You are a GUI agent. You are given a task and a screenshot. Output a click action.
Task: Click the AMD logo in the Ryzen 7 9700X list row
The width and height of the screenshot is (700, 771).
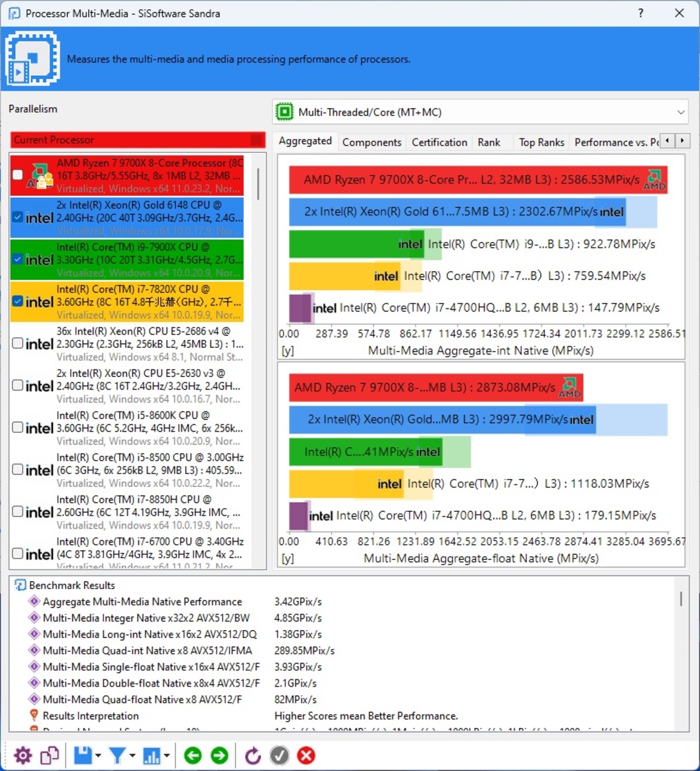tap(40, 175)
